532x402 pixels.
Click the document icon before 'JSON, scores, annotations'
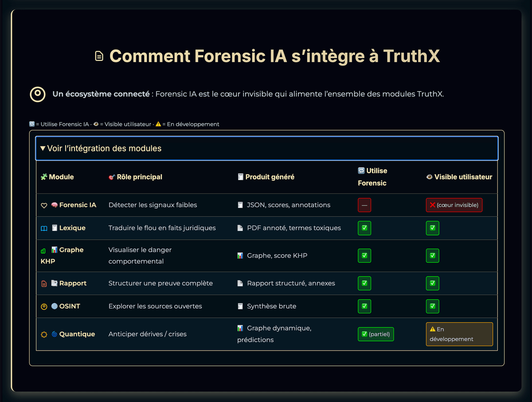240,205
